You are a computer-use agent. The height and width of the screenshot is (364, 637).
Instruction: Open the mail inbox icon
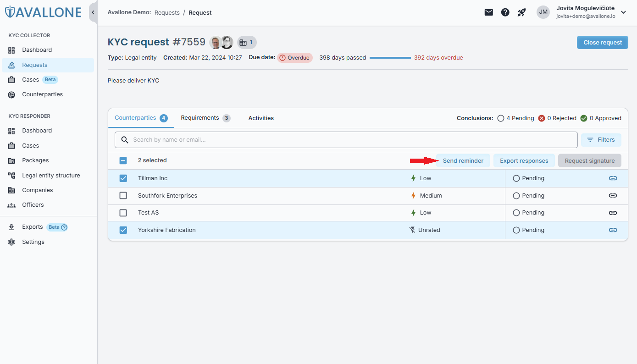coord(489,12)
